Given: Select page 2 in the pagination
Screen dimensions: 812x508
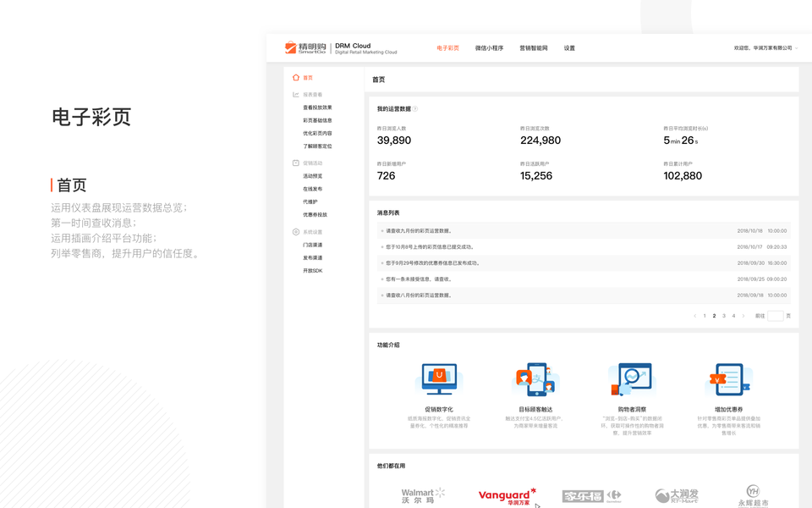Looking at the screenshot, I should [714, 316].
